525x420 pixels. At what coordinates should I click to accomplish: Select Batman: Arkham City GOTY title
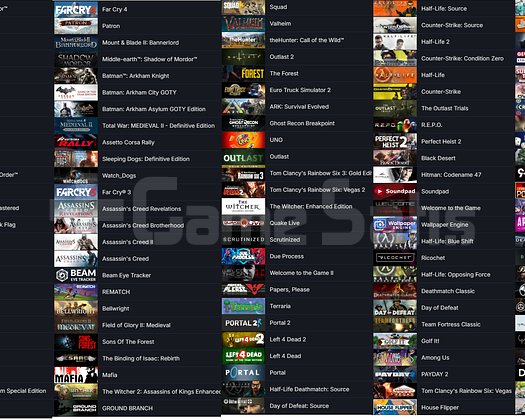(x=139, y=92)
